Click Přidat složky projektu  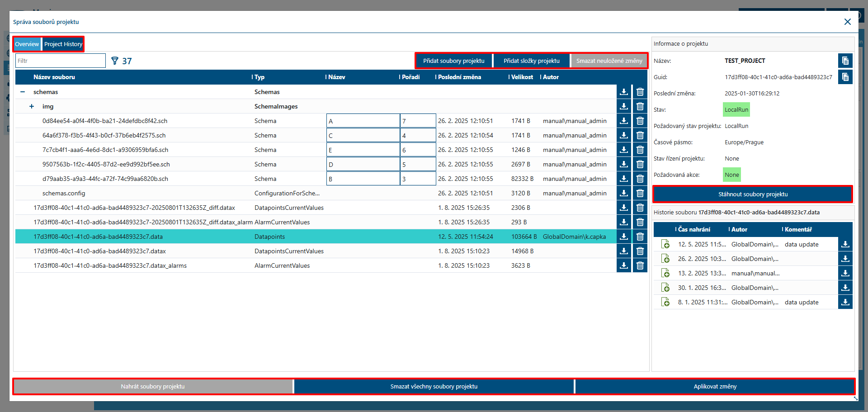click(x=531, y=60)
